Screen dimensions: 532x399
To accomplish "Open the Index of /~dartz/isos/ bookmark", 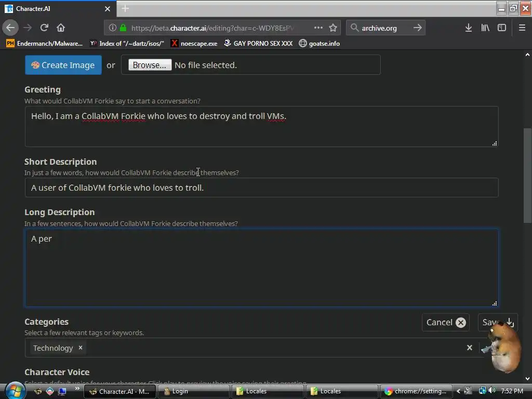I will [127, 44].
